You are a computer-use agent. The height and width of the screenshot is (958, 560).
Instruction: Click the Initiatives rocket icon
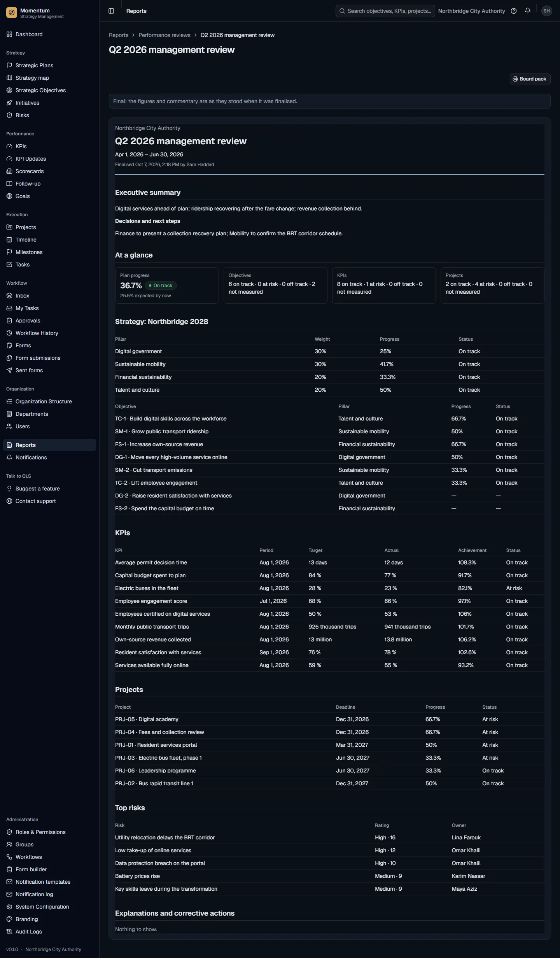[x=9, y=103]
